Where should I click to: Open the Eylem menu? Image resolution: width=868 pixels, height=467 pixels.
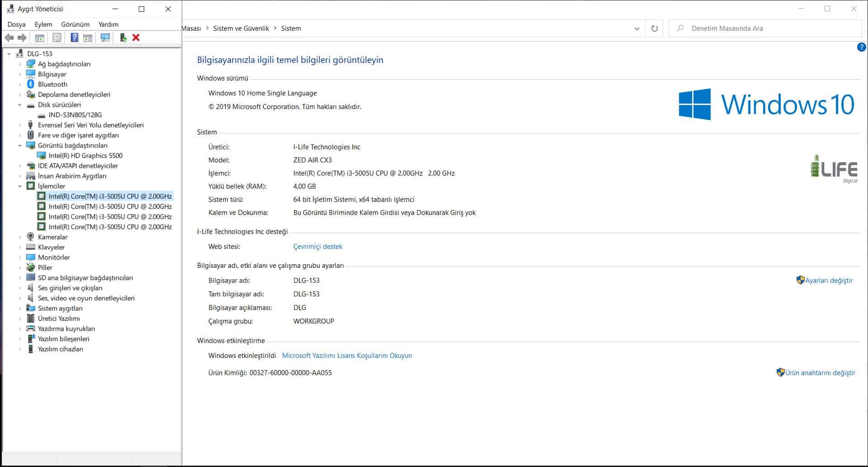tap(43, 24)
